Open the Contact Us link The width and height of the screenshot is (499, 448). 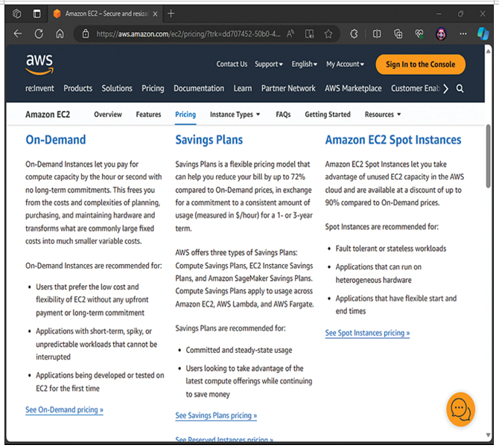pyautogui.click(x=232, y=64)
